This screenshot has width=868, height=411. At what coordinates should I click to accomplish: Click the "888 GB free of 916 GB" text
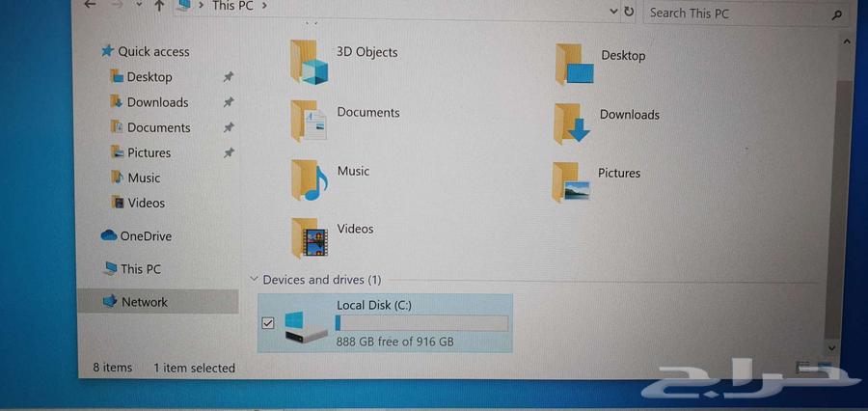pos(395,342)
